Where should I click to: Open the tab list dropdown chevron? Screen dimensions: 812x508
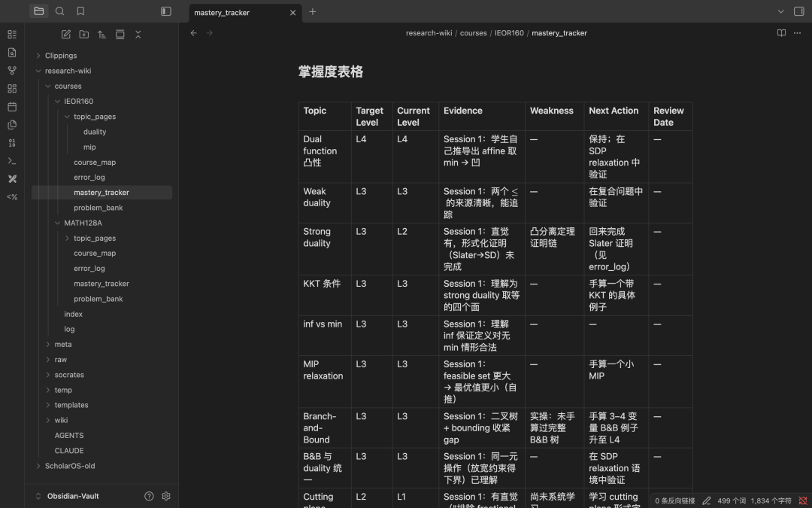point(781,11)
